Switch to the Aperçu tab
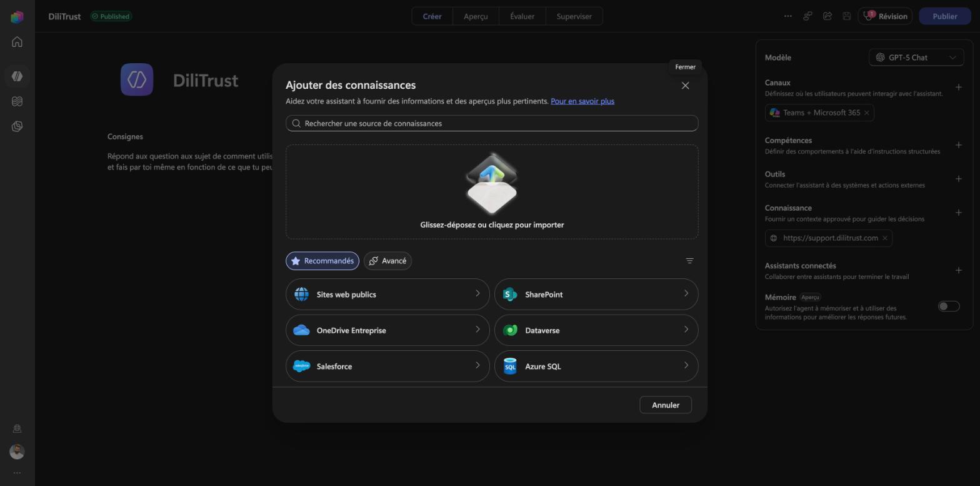The image size is (980, 486). pos(476,16)
